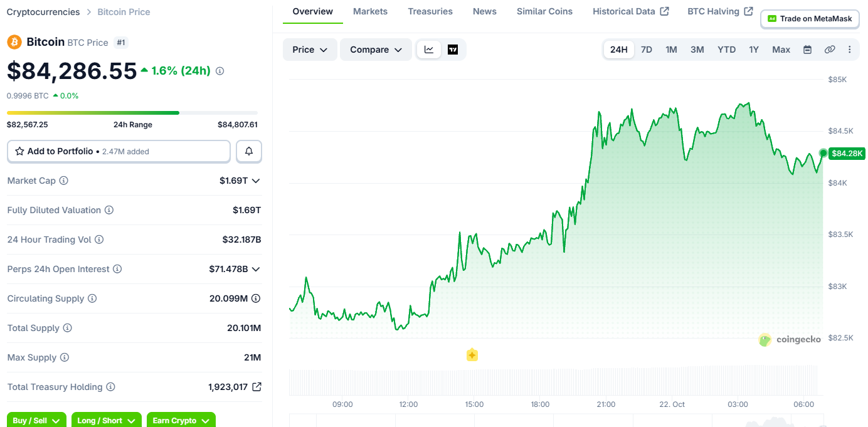
Task: Click the 1,923,017 treasury holding value
Action: (x=228, y=387)
